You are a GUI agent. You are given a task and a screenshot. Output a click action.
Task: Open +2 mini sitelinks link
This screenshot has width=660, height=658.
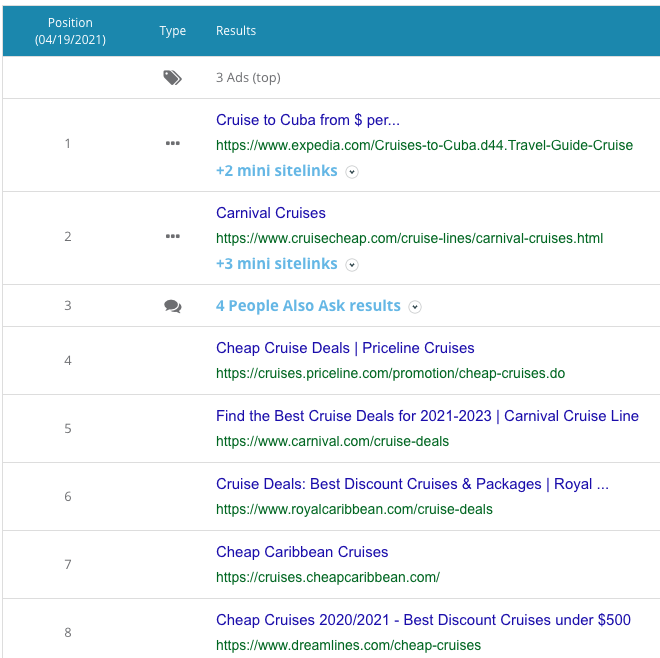click(277, 171)
